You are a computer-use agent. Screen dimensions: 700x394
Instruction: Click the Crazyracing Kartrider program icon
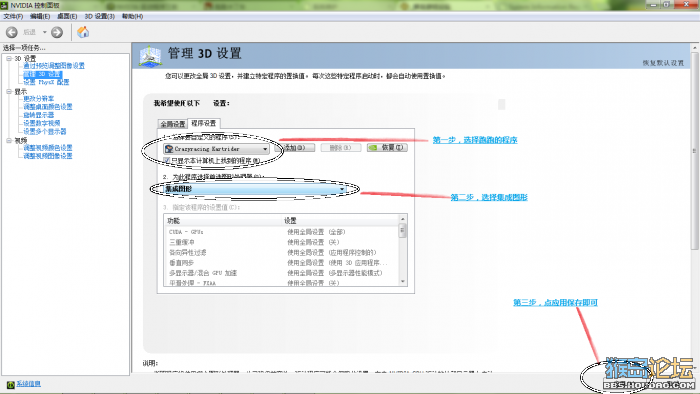pyautogui.click(x=169, y=149)
